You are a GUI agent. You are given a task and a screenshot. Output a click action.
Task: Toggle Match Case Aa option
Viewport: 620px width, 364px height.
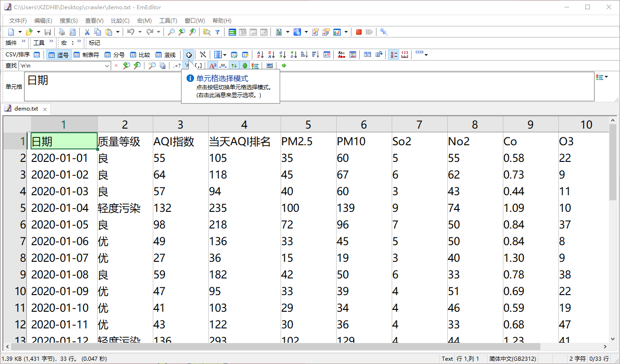coord(213,66)
